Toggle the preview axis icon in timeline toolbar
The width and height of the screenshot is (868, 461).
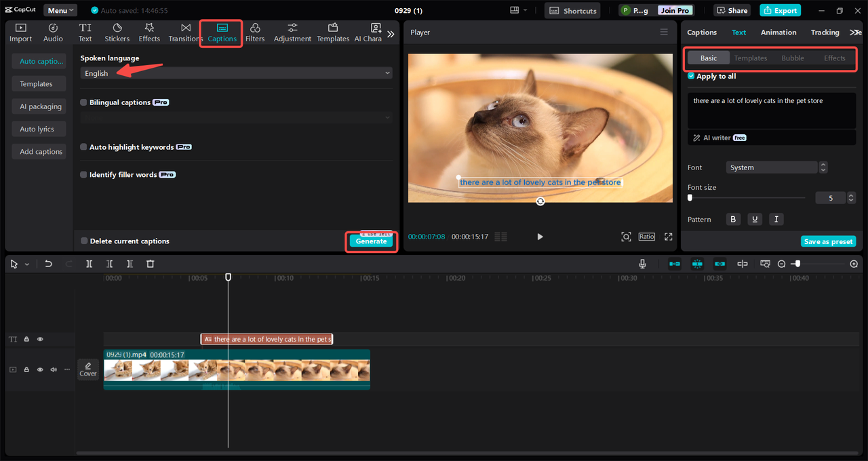(x=743, y=264)
